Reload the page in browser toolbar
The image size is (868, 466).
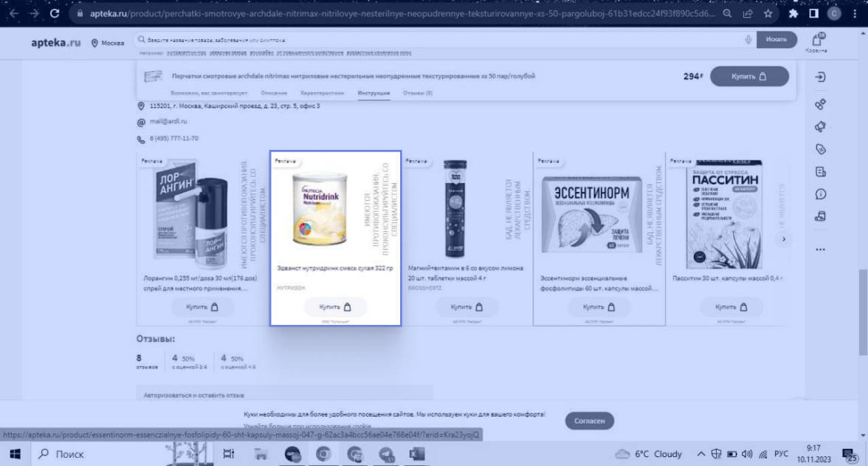coord(55,13)
